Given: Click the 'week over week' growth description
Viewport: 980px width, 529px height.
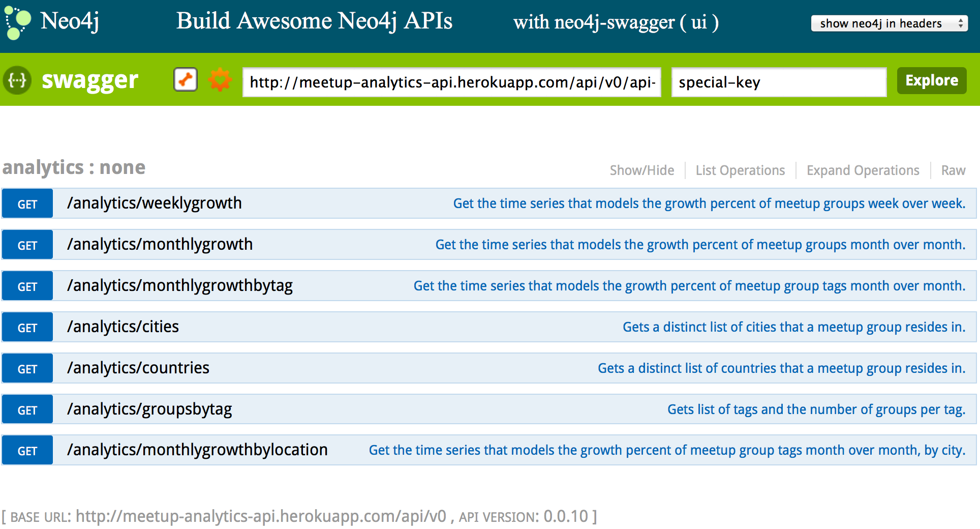Looking at the screenshot, I should (x=709, y=203).
